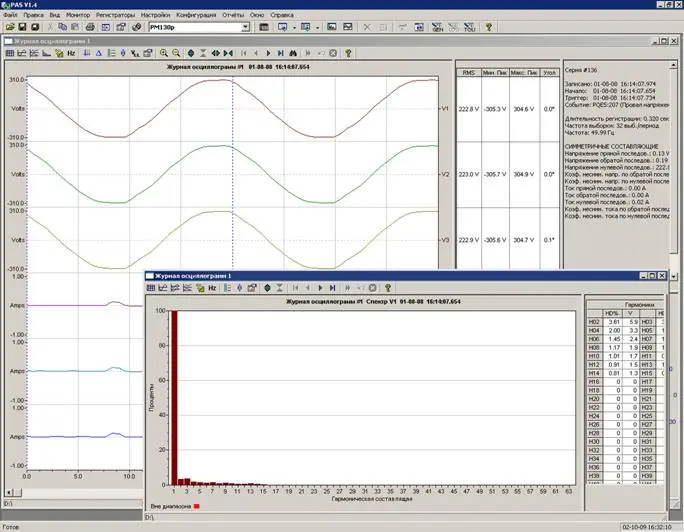Open the Справка menu
684x532 pixels.
point(282,16)
